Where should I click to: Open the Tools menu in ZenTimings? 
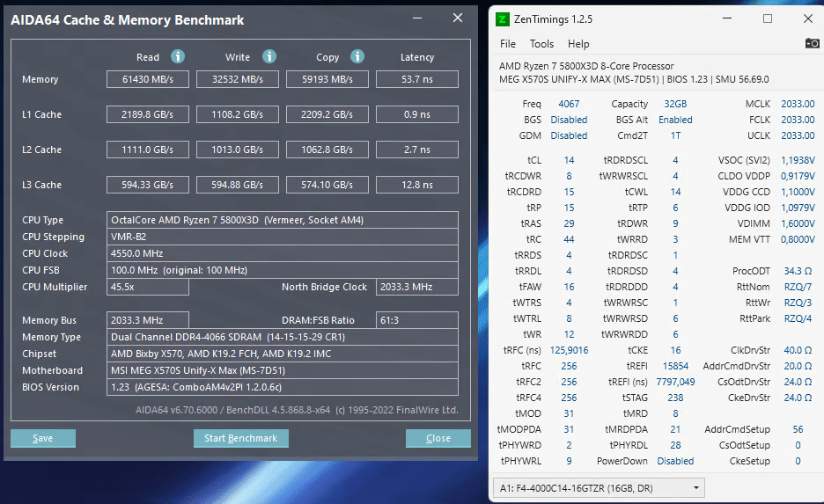point(541,44)
